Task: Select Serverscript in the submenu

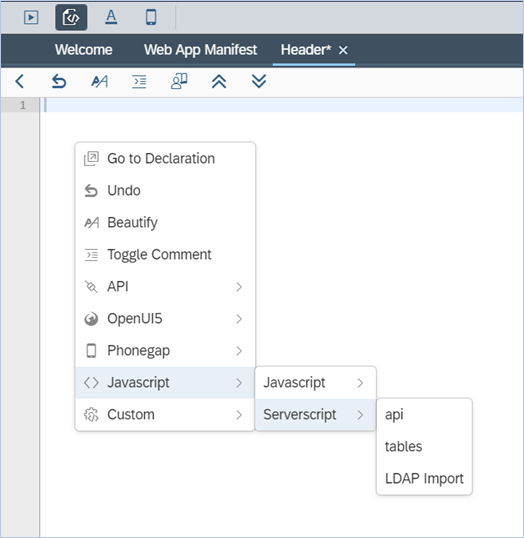Action: (x=315, y=414)
